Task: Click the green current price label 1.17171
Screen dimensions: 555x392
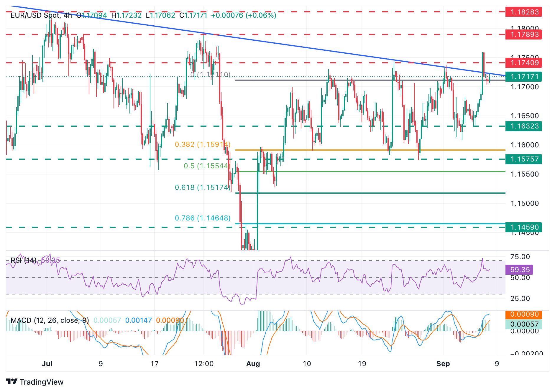Action: click(x=523, y=77)
